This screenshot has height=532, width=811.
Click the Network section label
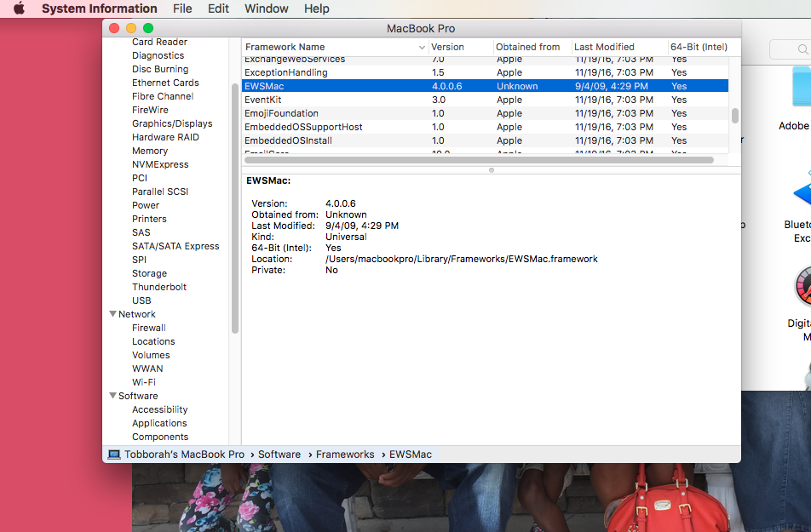tap(136, 314)
